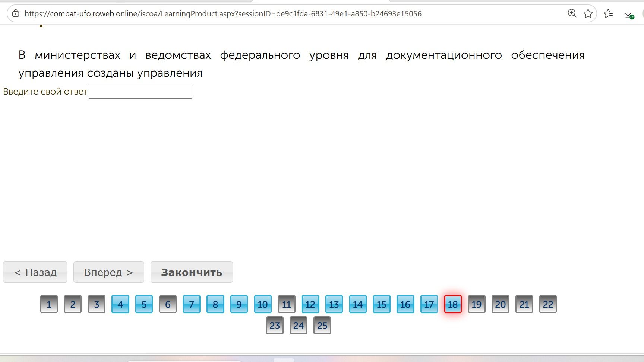The width and height of the screenshot is (644, 362).
Task: Go to question 19
Action: point(477,304)
